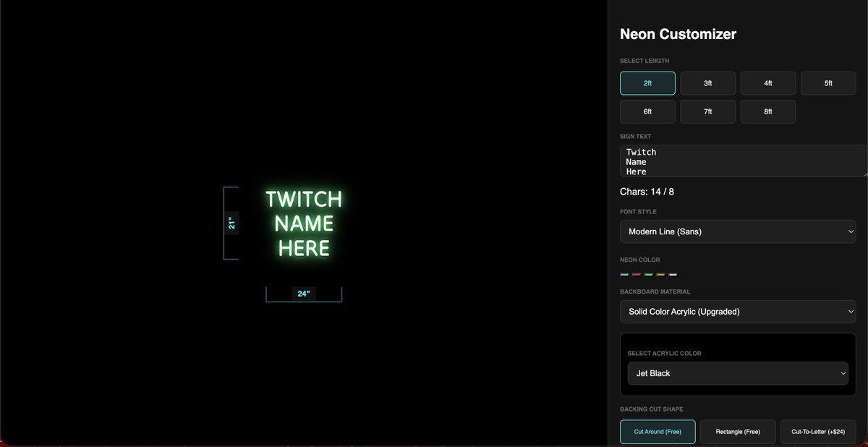Select the 3ft length option
868x447 pixels.
click(x=707, y=83)
